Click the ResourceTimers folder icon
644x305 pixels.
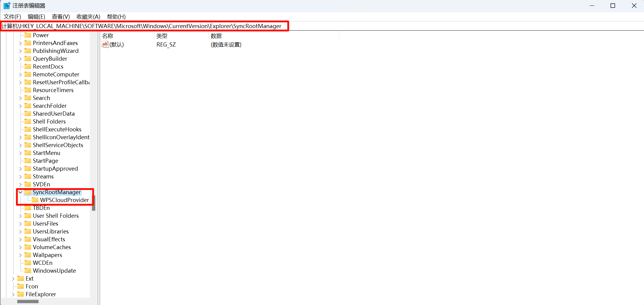tap(28, 90)
